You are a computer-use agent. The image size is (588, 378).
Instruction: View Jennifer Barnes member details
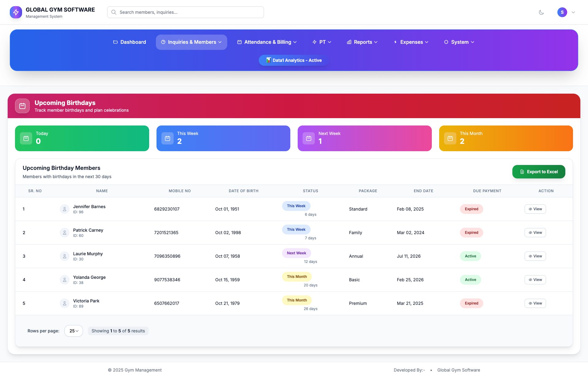click(535, 209)
